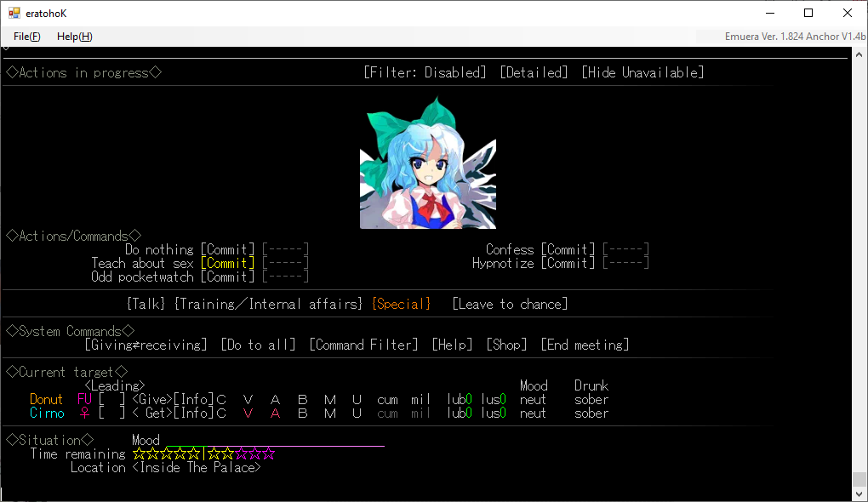Click the status box beside Do nothing
Image resolution: width=868 pixels, height=502 pixels.
pos(286,249)
